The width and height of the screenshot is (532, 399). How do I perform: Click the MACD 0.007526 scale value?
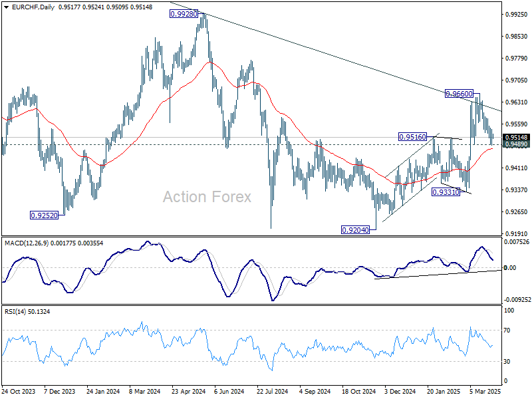click(517, 242)
